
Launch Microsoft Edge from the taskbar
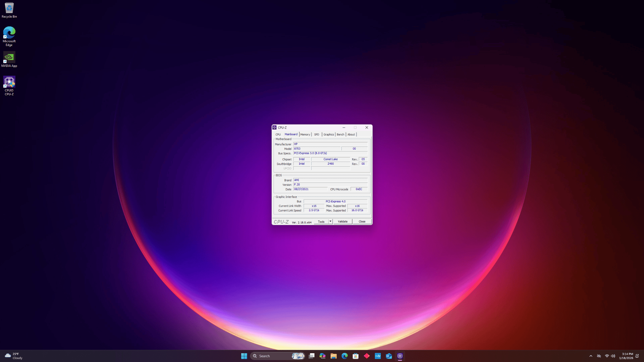pyautogui.click(x=345, y=356)
